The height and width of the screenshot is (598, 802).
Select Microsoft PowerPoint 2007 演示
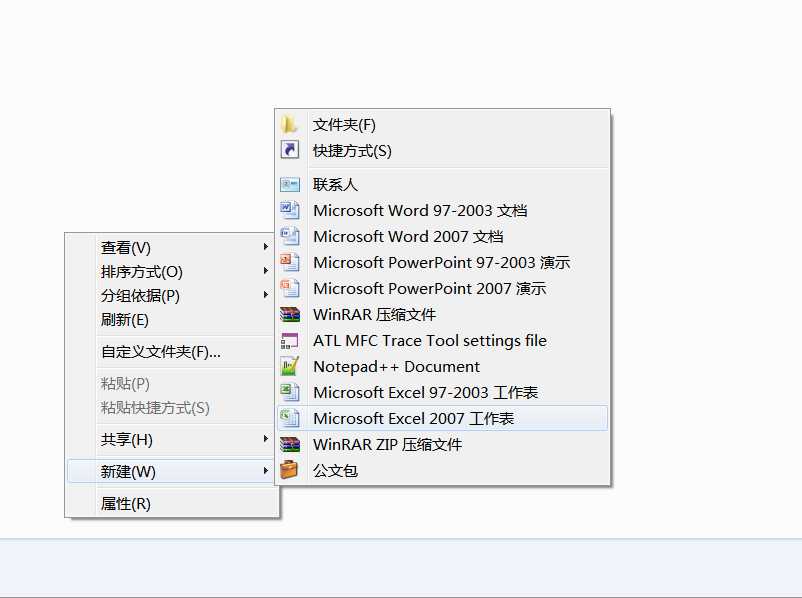click(x=442, y=289)
